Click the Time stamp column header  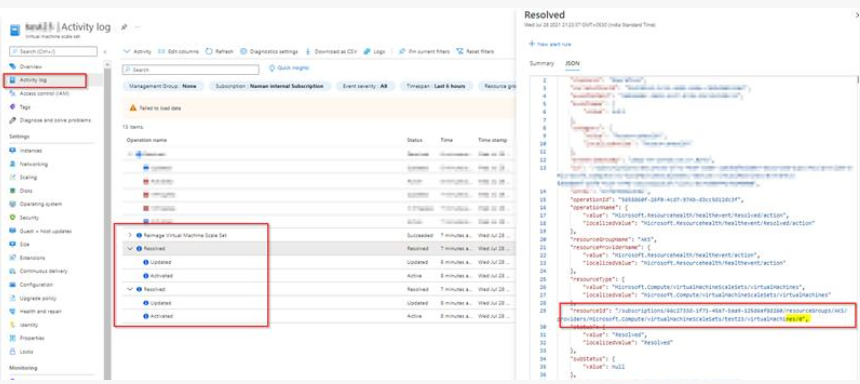pos(493,140)
